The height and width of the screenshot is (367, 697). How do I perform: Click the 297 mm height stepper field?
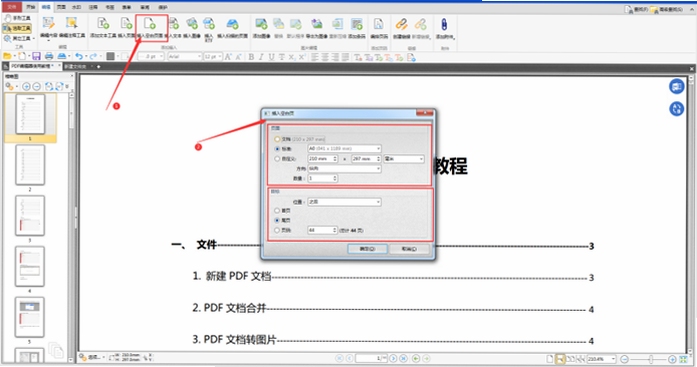point(366,159)
